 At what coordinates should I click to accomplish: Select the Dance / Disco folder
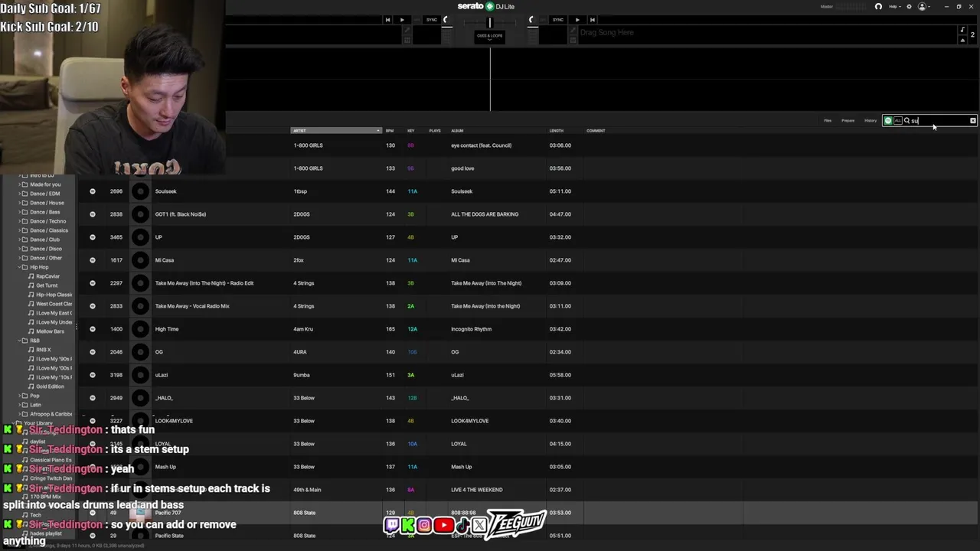(x=46, y=249)
